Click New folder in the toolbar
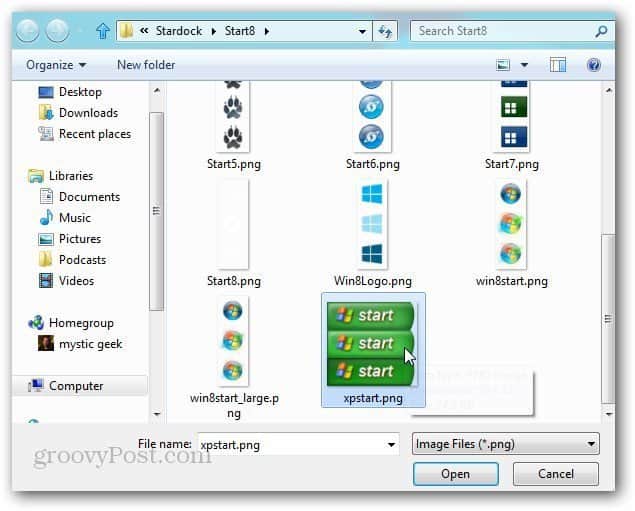Image resolution: width=635 pixels, height=511 pixels. pyautogui.click(x=146, y=65)
